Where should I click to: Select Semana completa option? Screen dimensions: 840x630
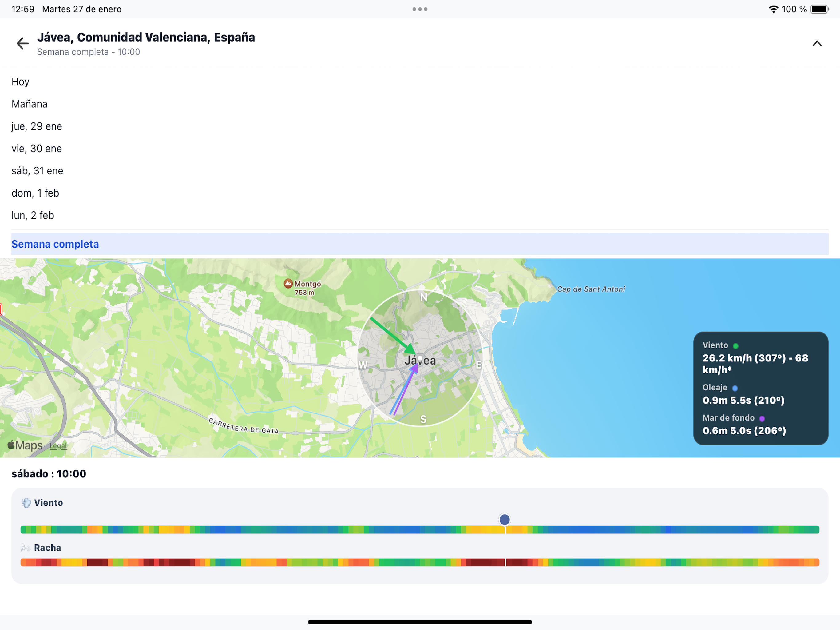pyautogui.click(x=420, y=244)
